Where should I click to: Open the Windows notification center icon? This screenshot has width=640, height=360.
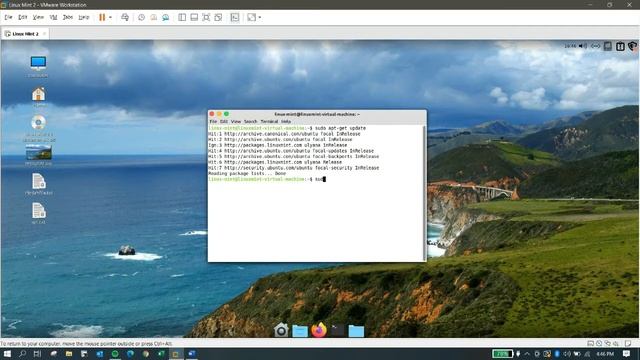[x=627, y=353]
